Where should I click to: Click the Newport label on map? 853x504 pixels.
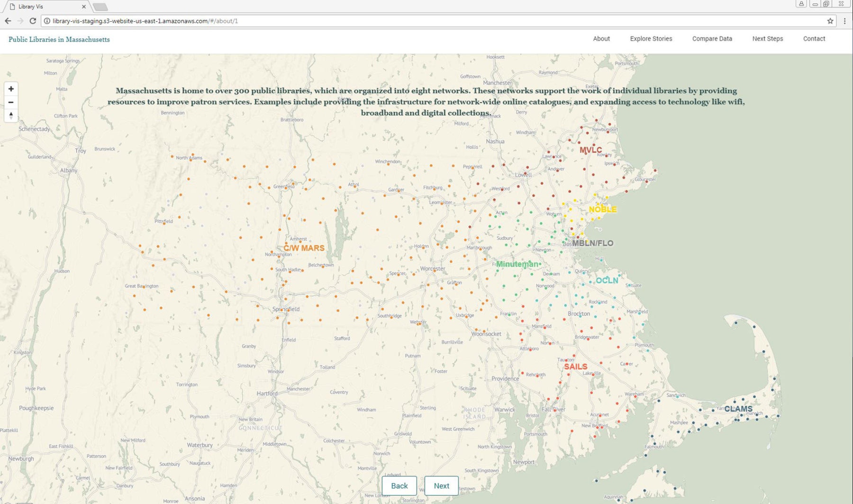[x=524, y=462]
